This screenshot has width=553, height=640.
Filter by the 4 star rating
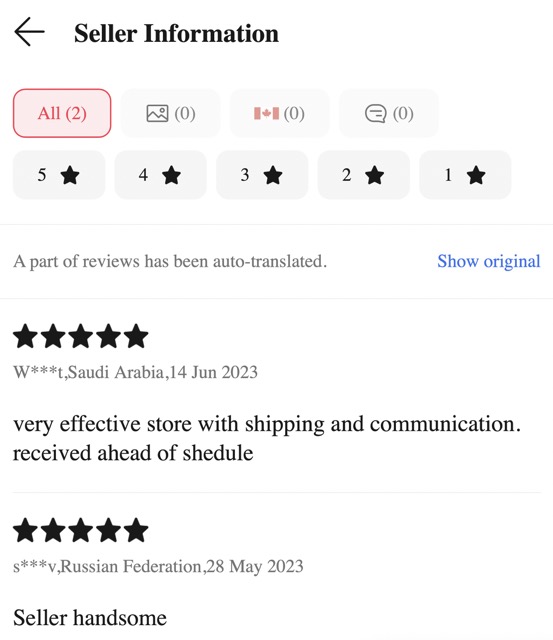point(160,175)
